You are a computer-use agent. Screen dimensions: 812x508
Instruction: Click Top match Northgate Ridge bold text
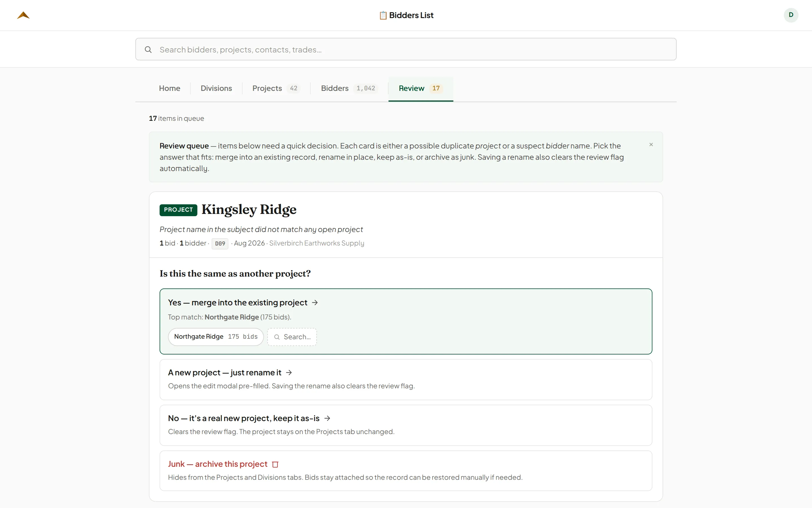[231, 317]
